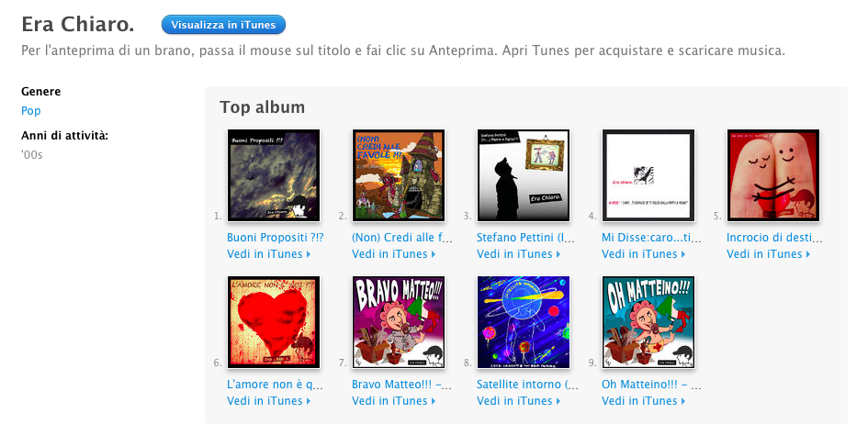
Task: Open the Oh Matteino!!! album artwork
Action: tap(648, 322)
